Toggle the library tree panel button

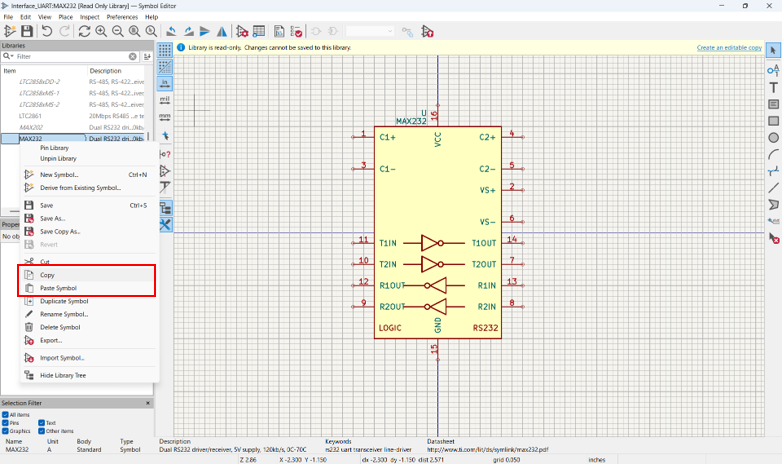[x=165, y=208]
